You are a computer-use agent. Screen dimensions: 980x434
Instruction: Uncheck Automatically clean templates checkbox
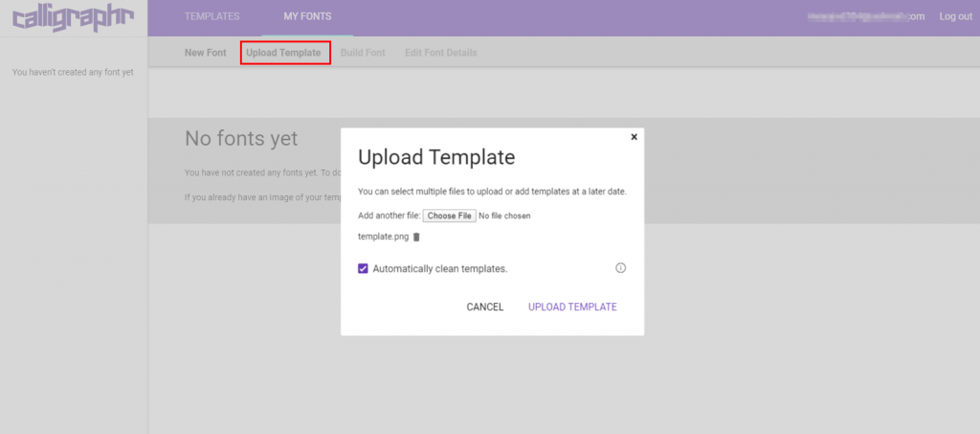click(363, 269)
